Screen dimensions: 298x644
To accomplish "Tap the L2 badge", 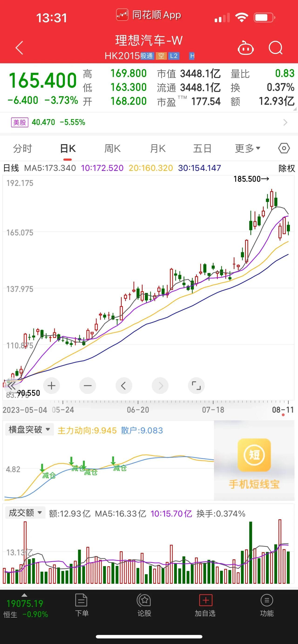I will point(174,56).
